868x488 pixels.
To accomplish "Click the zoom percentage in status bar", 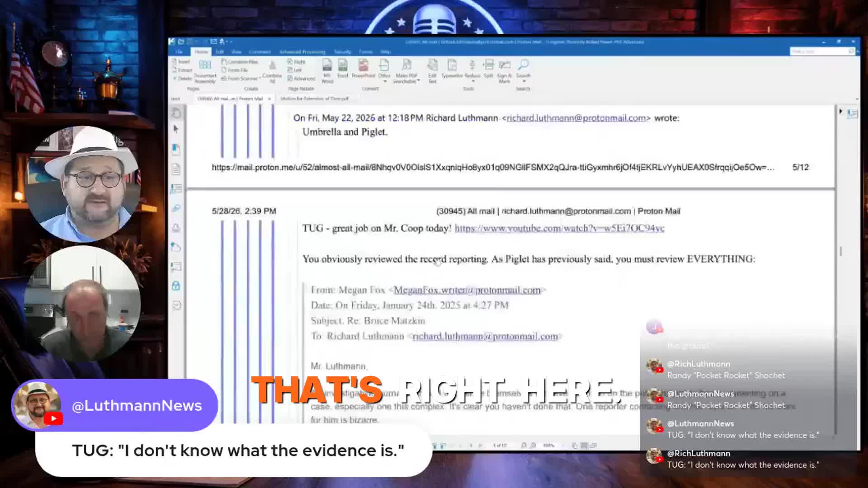I will tap(548, 446).
